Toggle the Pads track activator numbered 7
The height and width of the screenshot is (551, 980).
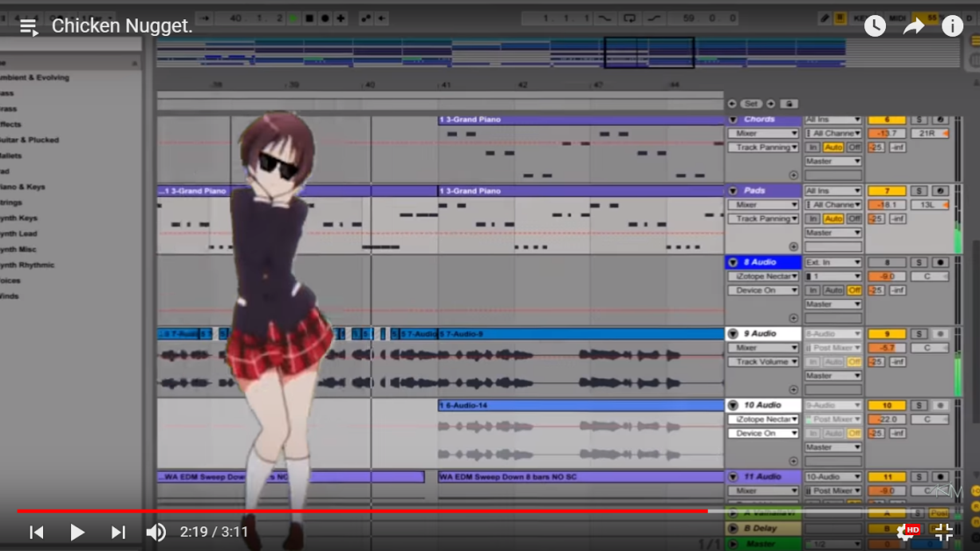tap(887, 191)
